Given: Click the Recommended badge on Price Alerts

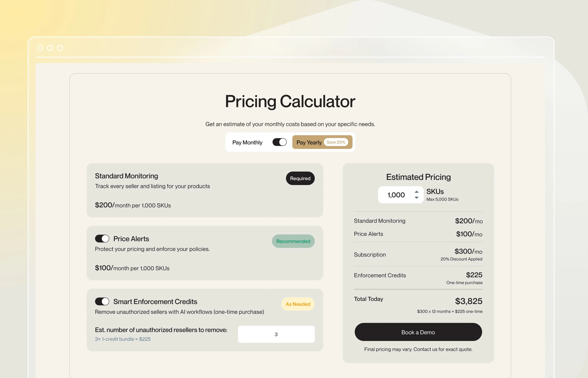Looking at the screenshot, I should tap(293, 241).
